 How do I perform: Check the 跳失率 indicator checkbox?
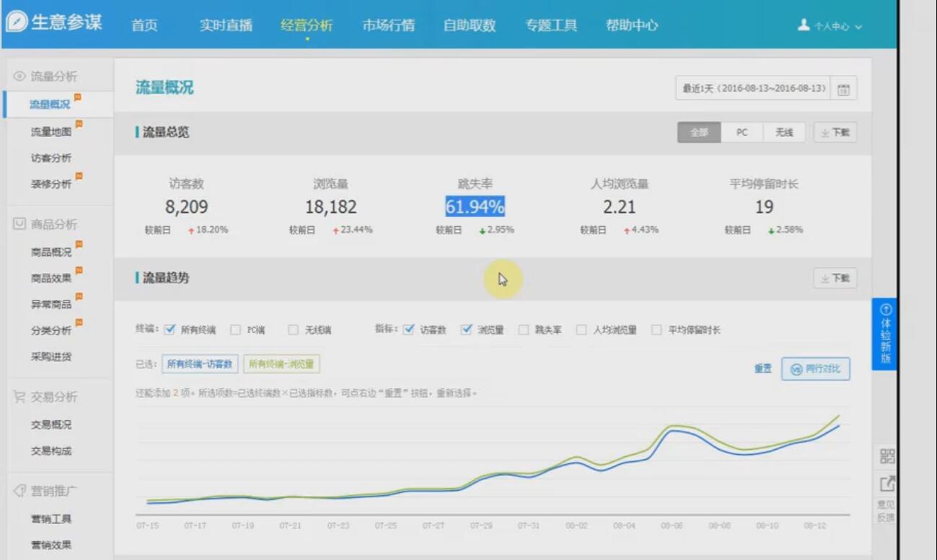tap(524, 330)
